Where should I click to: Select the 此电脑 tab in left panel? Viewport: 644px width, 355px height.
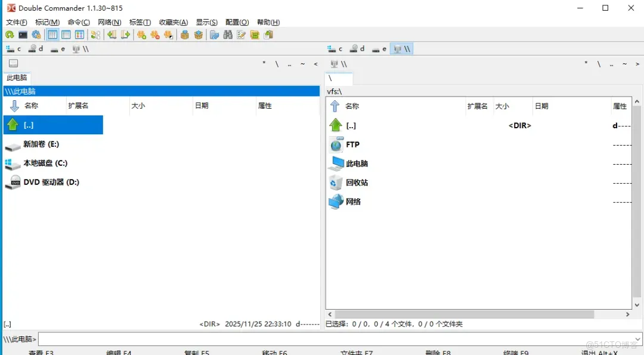tap(17, 78)
